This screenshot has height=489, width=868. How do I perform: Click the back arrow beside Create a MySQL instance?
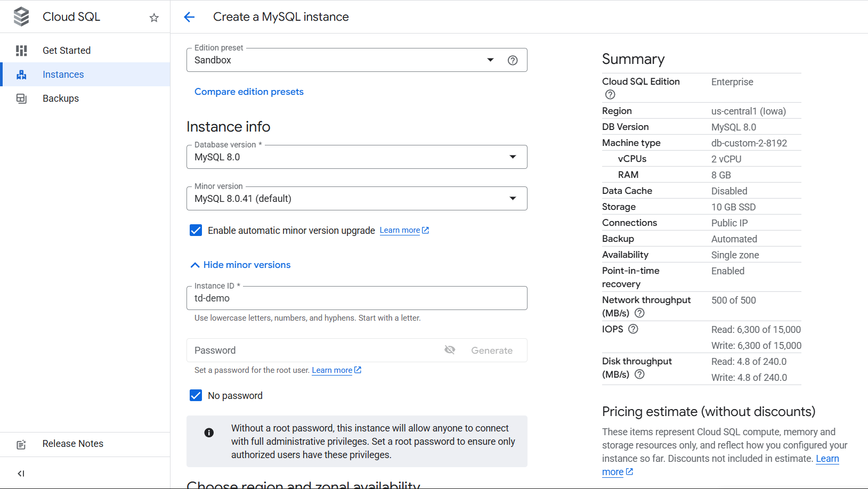click(189, 17)
